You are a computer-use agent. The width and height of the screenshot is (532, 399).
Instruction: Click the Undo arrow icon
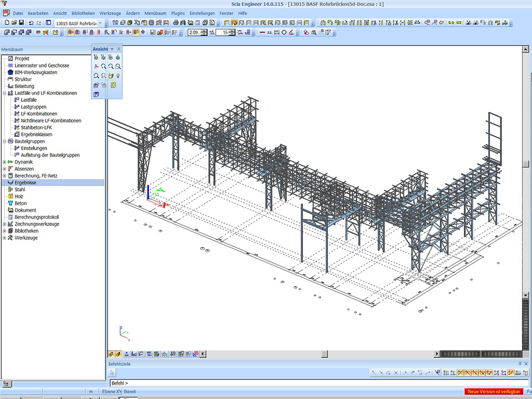click(31, 23)
